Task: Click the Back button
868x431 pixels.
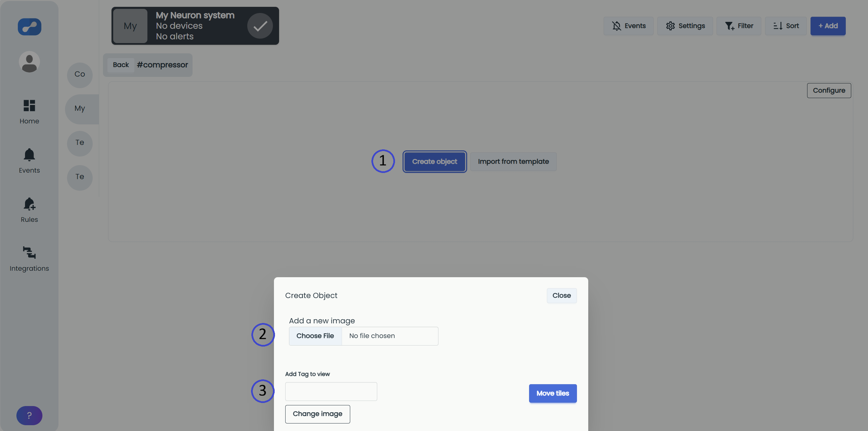Action: pos(121,65)
